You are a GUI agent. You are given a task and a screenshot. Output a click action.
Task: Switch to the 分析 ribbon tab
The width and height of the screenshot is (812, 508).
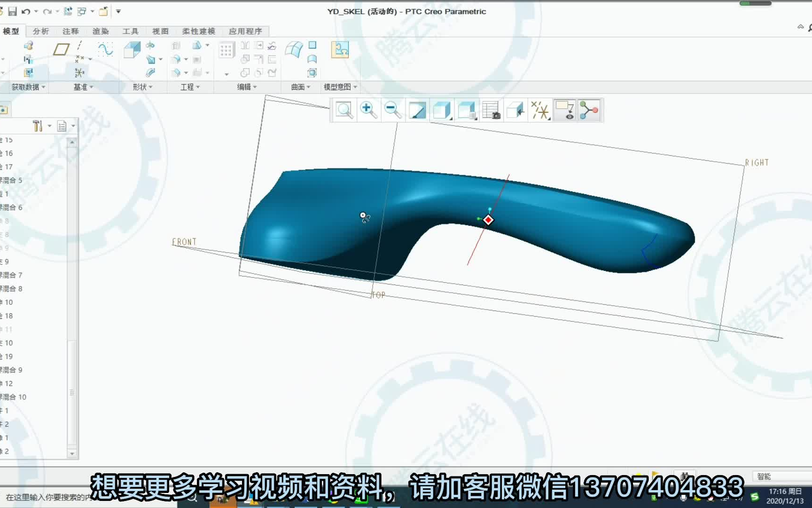[x=41, y=31]
